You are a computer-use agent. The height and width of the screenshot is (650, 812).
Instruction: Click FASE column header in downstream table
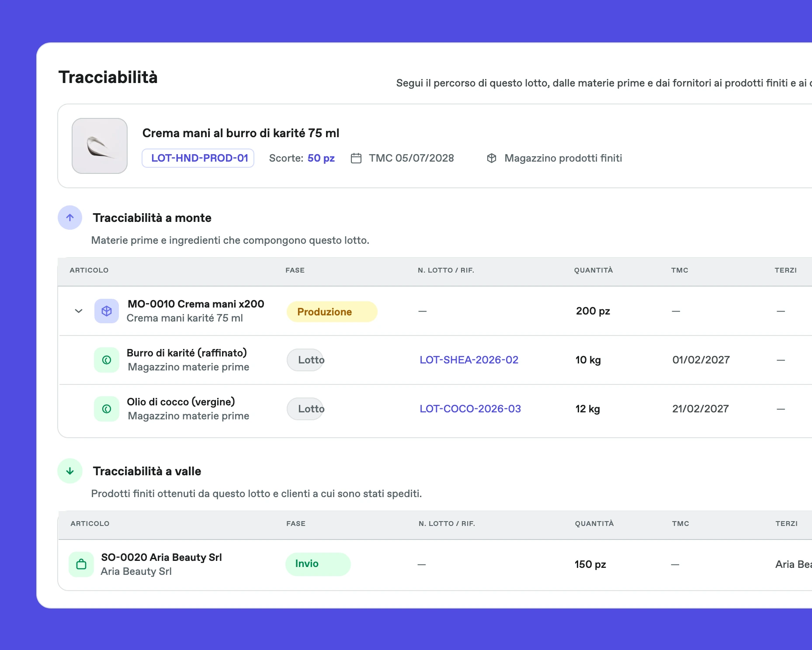tap(296, 524)
